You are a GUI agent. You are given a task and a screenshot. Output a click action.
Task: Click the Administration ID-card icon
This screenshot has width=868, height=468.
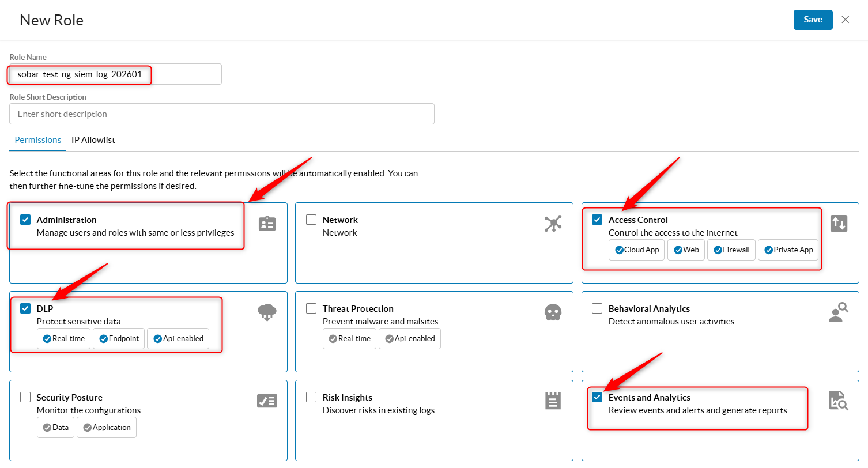pyautogui.click(x=267, y=223)
